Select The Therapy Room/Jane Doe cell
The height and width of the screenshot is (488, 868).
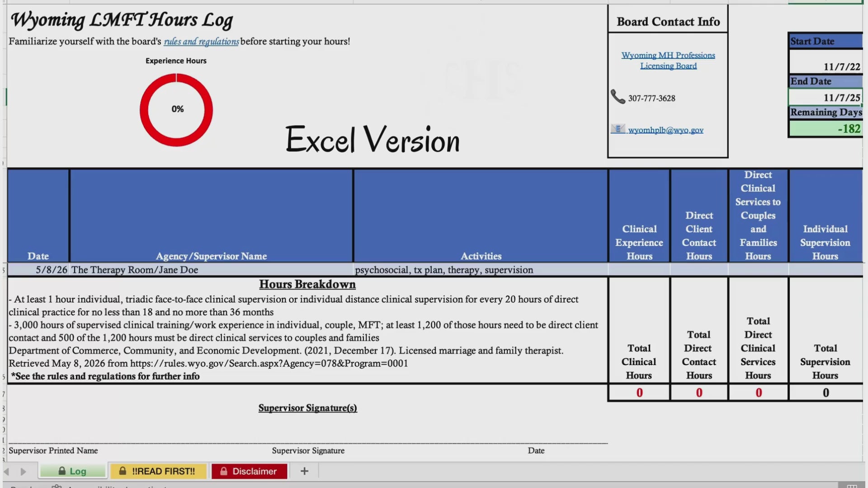point(212,270)
